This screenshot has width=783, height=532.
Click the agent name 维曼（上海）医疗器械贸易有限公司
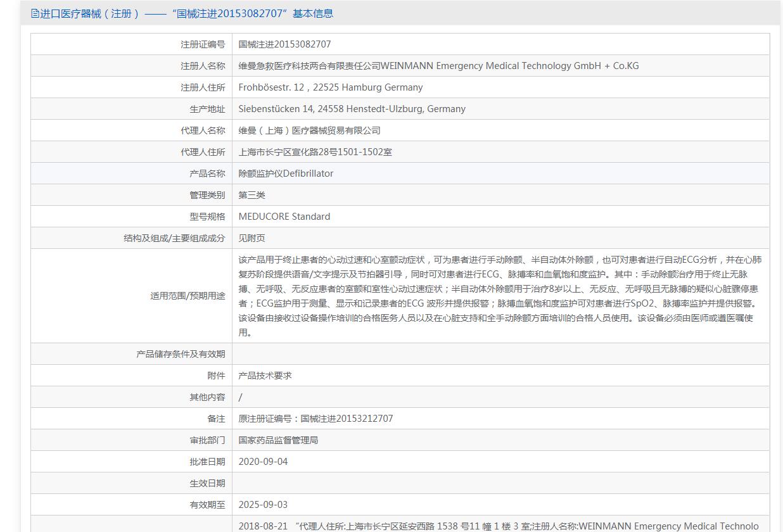309,130
